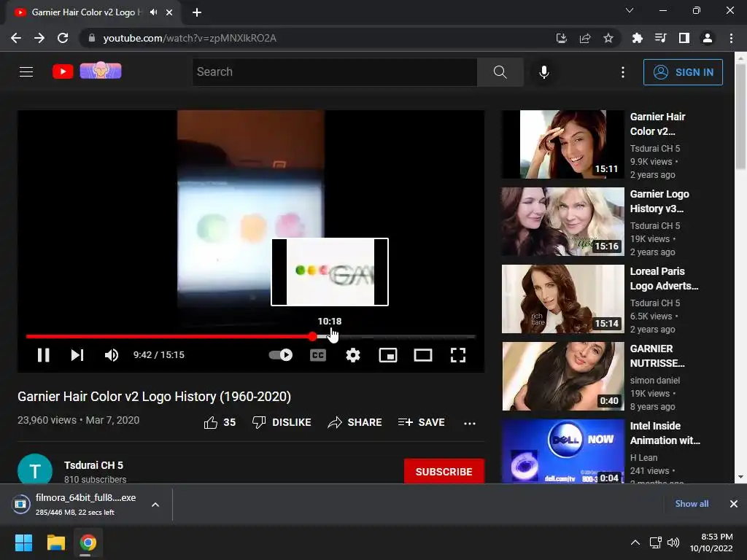This screenshot has height=560, width=747.
Task: Click the SIGN IN button
Action: [x=683, y=72]
